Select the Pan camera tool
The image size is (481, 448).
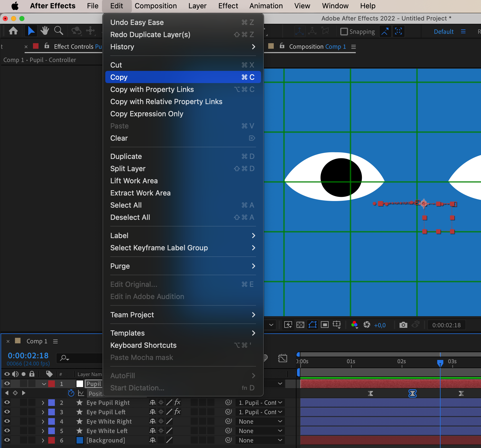point(91,31)
